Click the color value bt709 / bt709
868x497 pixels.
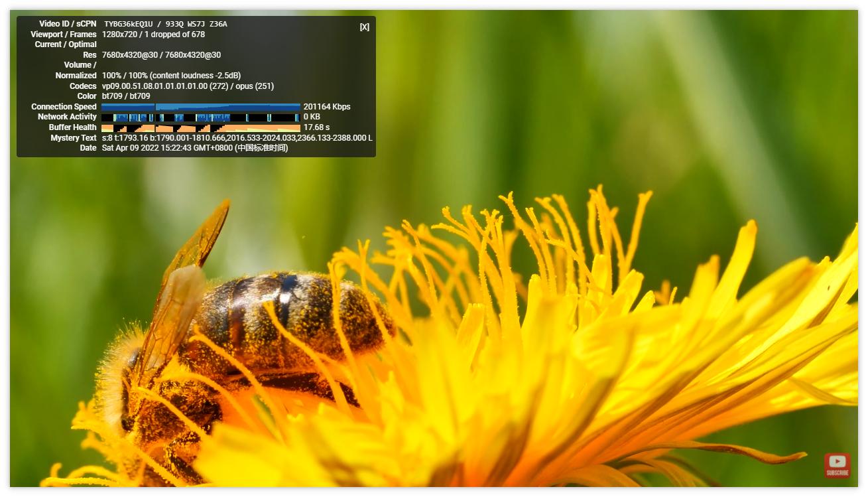[x=126, y=96]
